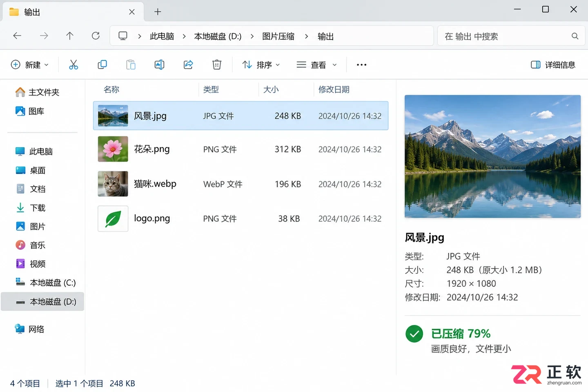588x392 pixels.
Task: Refresh the current folder
Action: [x=96, y=36]
